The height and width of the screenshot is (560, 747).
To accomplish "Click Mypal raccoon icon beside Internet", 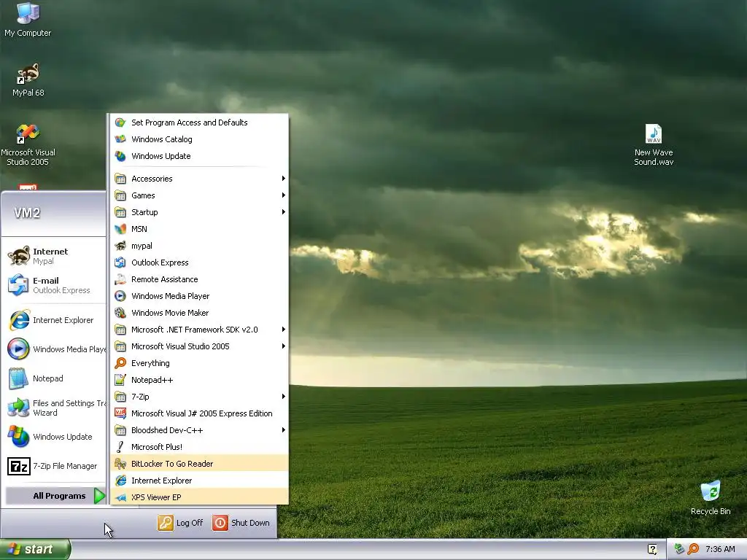I will (18, 256).
